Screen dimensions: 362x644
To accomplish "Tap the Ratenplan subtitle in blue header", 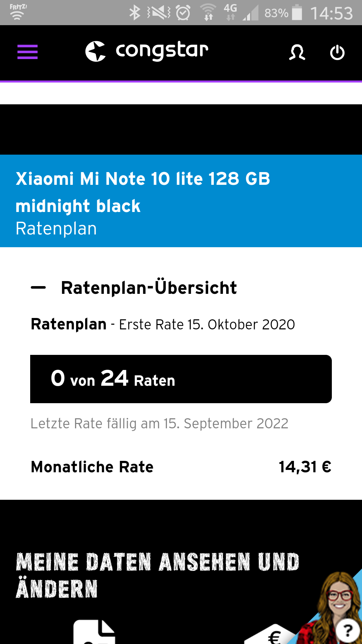I will pyautogui.click(x=56, y=229).
